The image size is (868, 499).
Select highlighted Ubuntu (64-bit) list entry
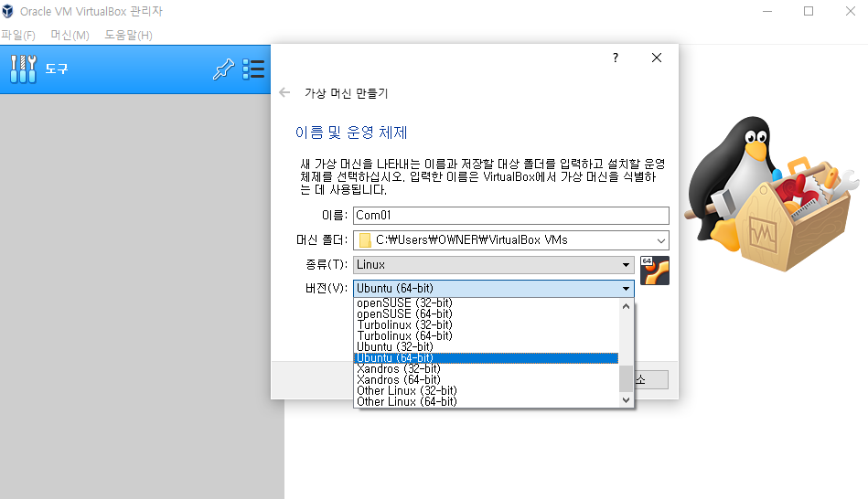tap(486, 358)
